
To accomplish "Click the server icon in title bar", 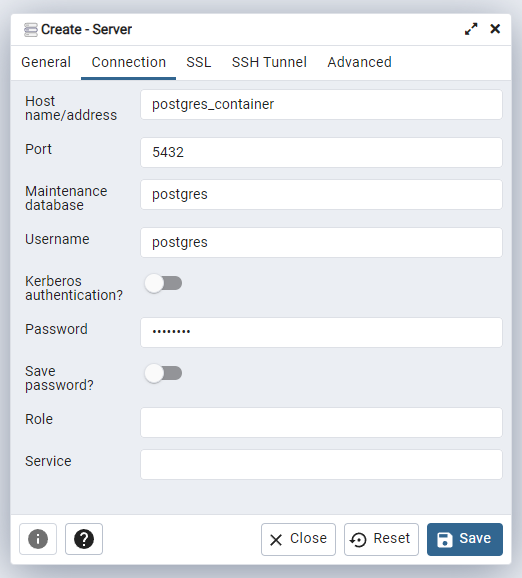I will (x=31, y=29).
